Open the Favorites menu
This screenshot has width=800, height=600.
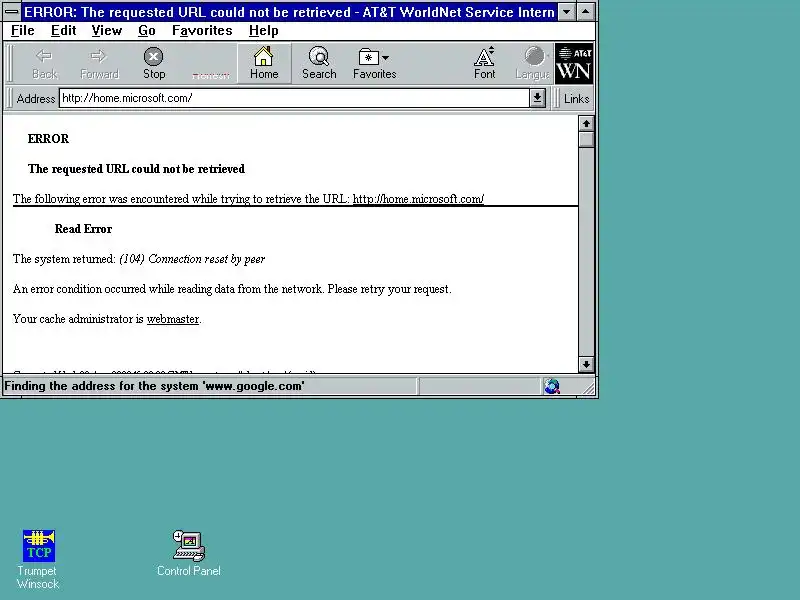(x=202, y=31)
